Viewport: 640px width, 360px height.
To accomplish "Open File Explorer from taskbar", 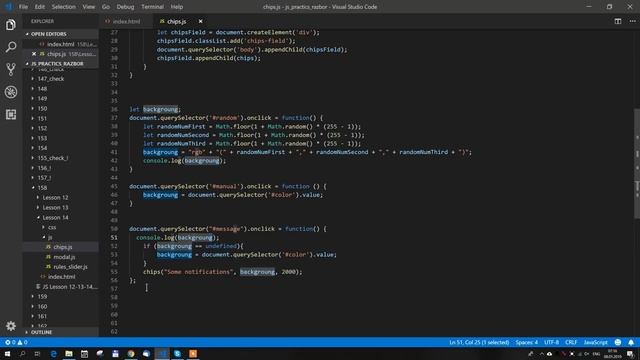I will pos(69,353).
